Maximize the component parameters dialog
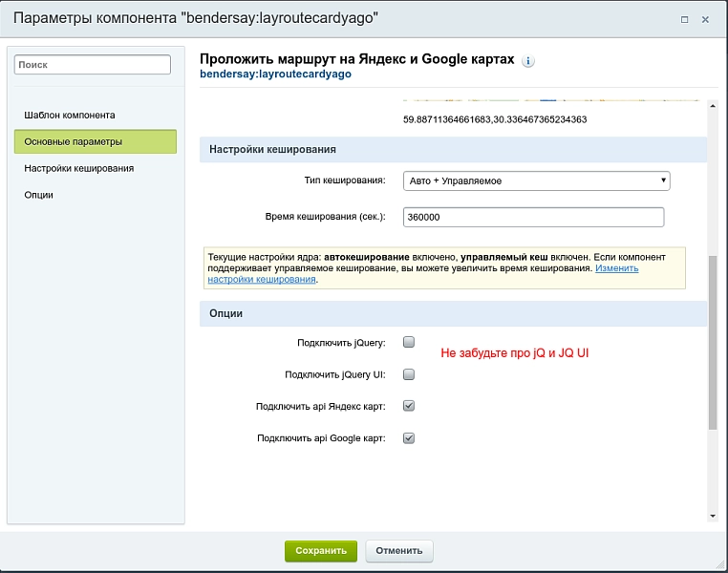This screenshot has height=573, width=728. [684, 19]
